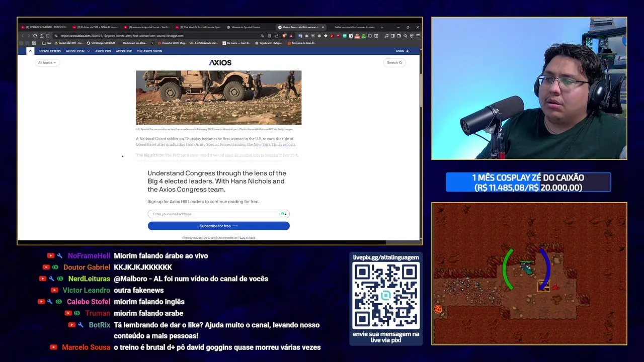Screen dimensions: 644x362
Task: Open the Brave Rewards triangle icon
Action: click(x=291, y=36)
